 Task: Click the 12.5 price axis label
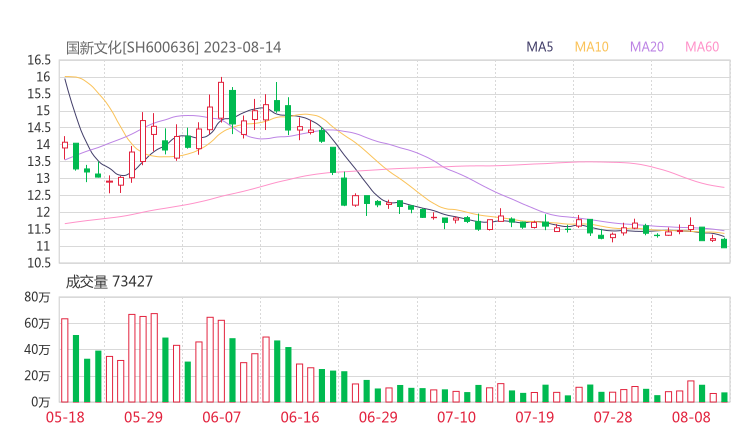click(x=39, y=195)
